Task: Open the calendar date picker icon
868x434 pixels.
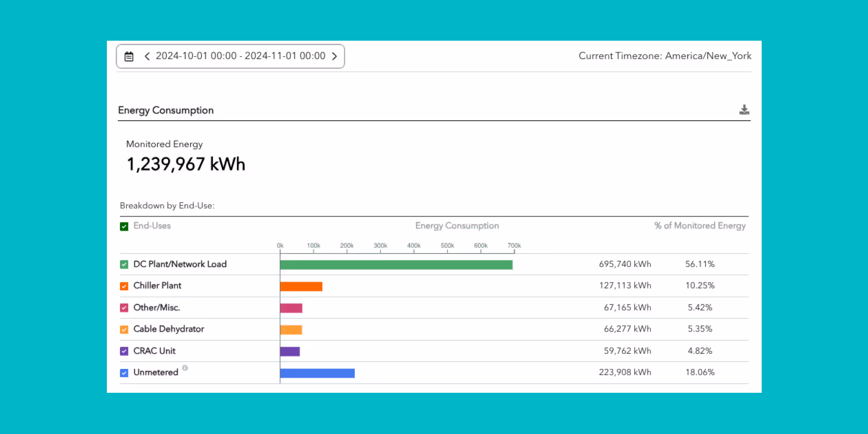Action: coord(129,56)
